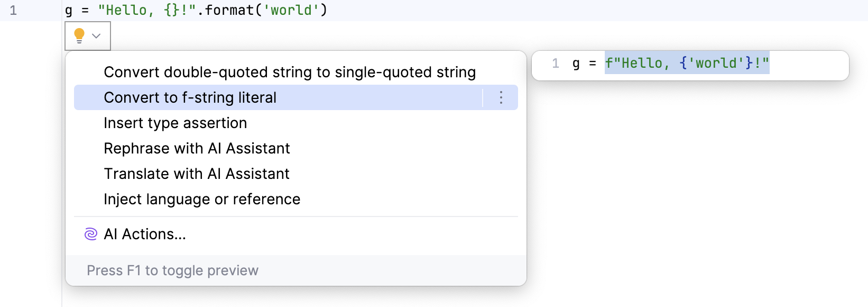The height and width of the screenshot is (307, 868).
Task: Click Inject language or reference
Action: [x=201, y=199]
